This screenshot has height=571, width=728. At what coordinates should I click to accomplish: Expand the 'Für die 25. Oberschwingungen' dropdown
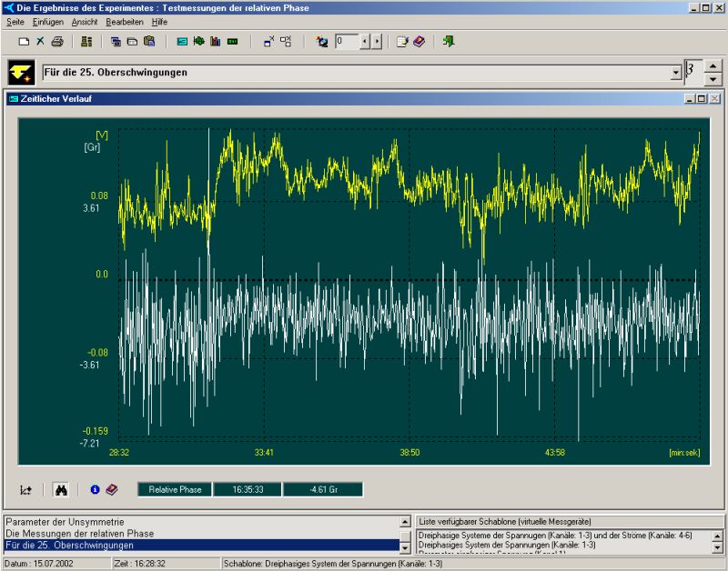point(675,73)
